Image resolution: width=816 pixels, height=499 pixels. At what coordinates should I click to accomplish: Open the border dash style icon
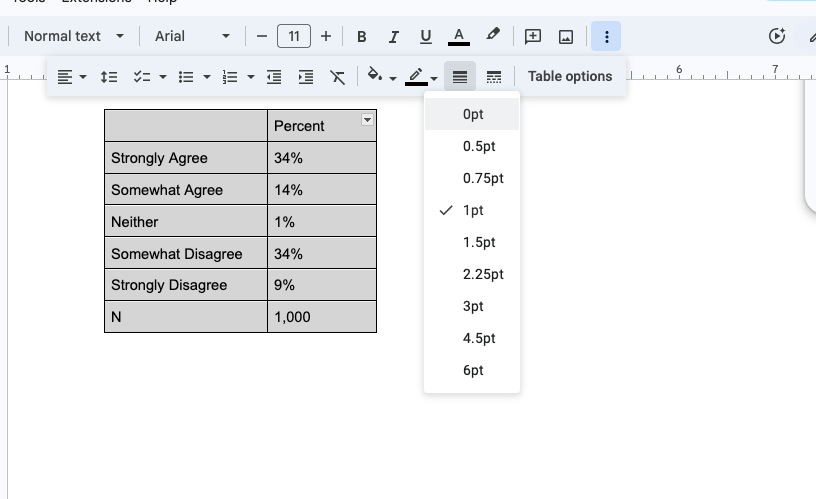click(x=493, y=77)
